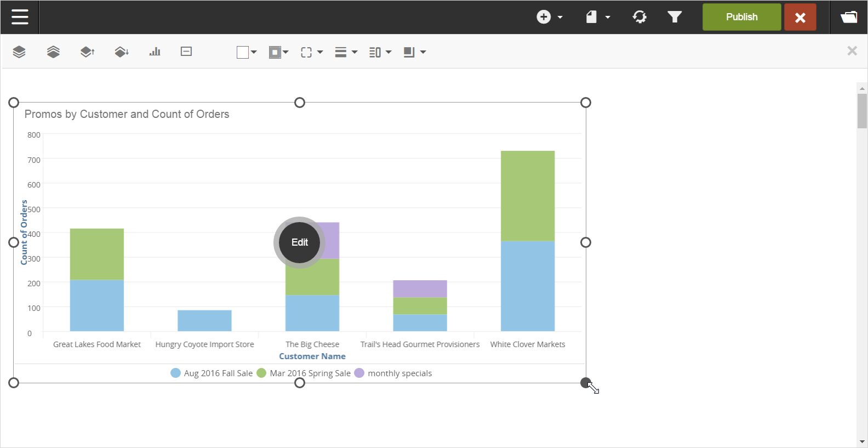This screenshot has width=868, height=448.
Task: Open the folder browser icon
Action: (x=849, y=17)
